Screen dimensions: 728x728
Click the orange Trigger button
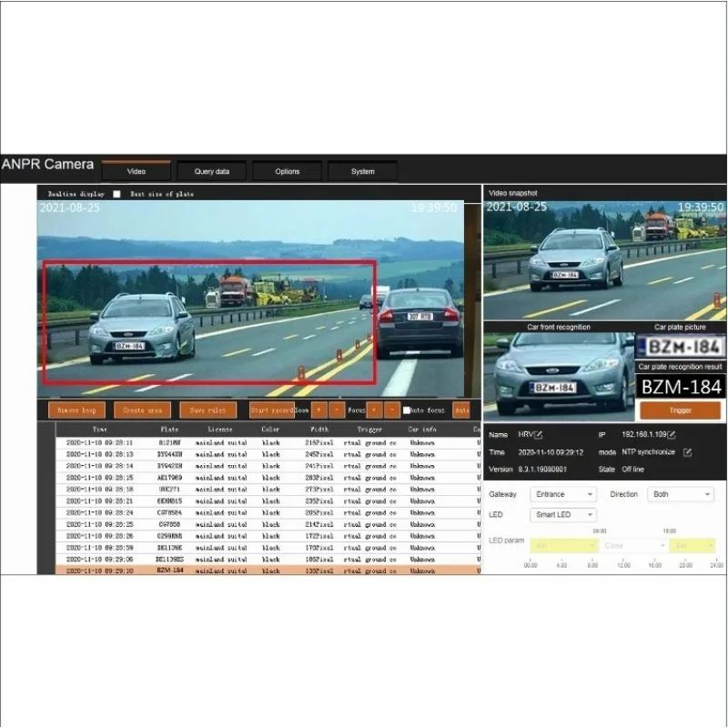coord(680,409)
